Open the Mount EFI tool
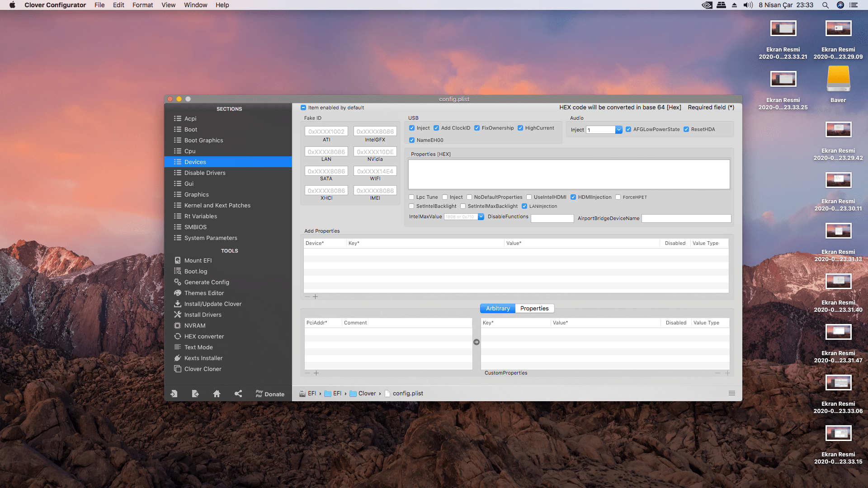 (x=198, y=261)
